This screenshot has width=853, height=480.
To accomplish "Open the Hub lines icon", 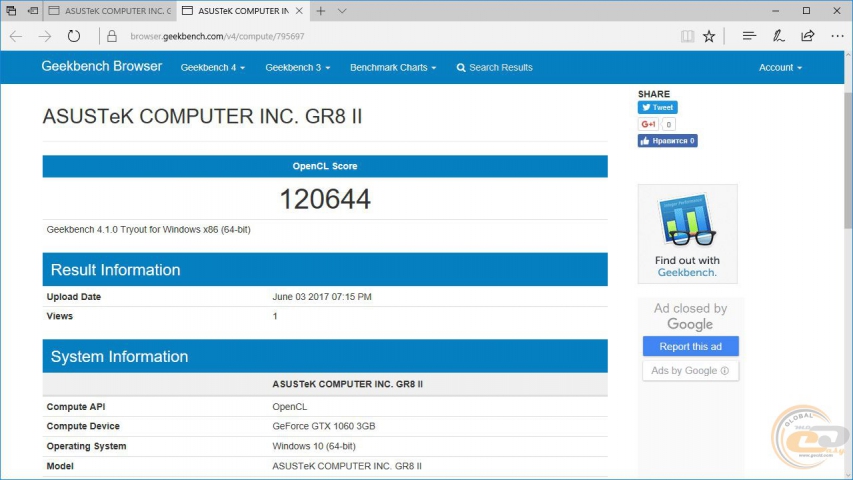I will [x=749, y=36].
